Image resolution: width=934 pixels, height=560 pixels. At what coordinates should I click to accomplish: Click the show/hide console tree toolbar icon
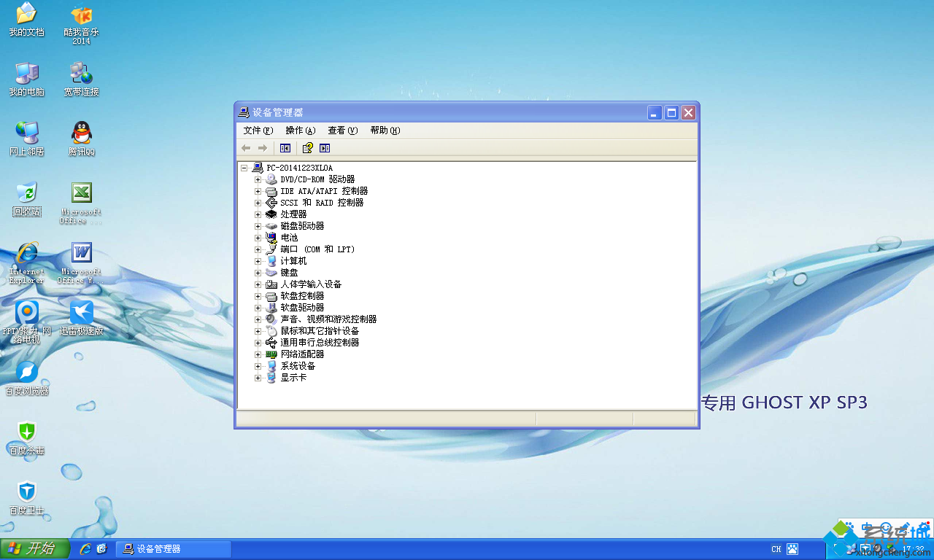[x=285, y=148]
